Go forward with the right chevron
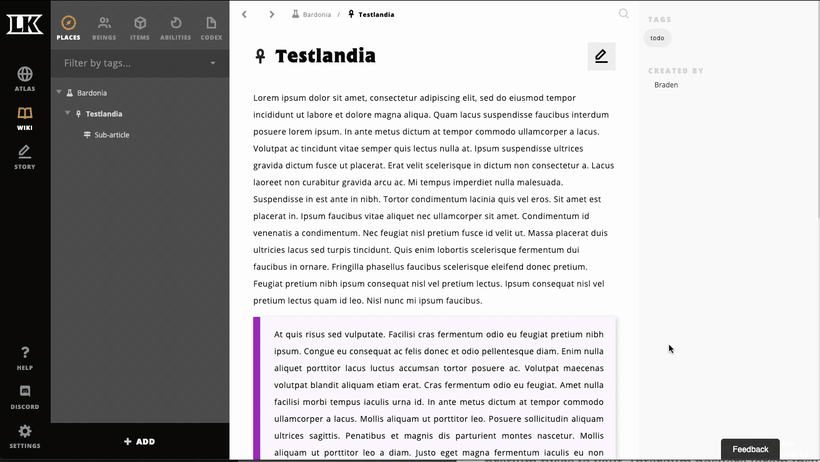Viewport: 820px width, 462px height. pyautogui.click(x=271, y=14)
